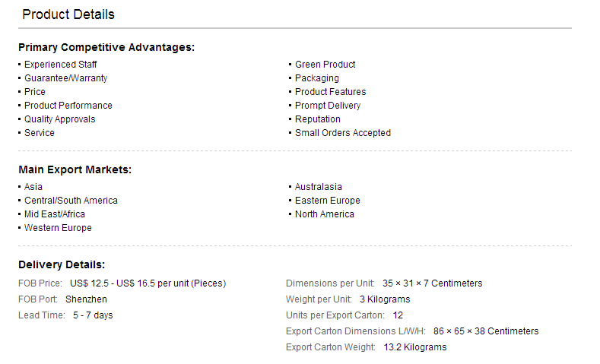This screenshot has width=600, height=364.
Task: Click Small Orders Accepted text
Action: point(343,133)
